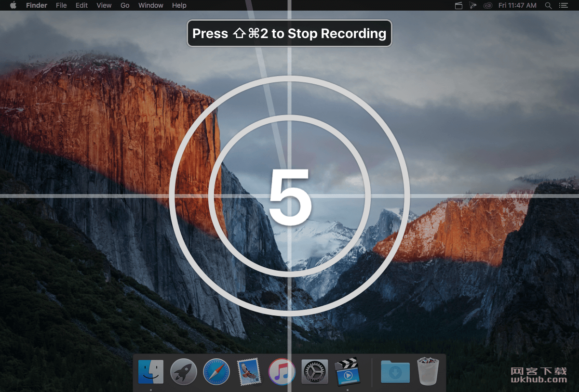
Task: Open the Edit menu
Action: tap(81, 5)
